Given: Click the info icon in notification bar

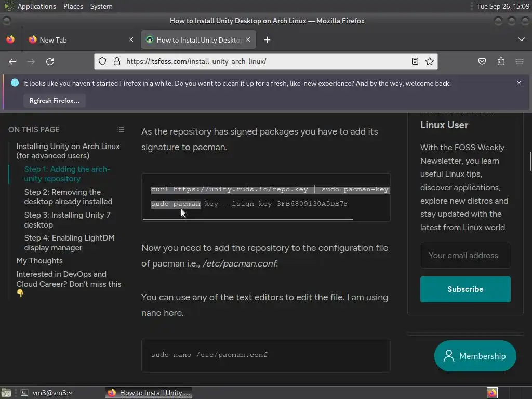Looking at the screenshot, I should (15, 83).
